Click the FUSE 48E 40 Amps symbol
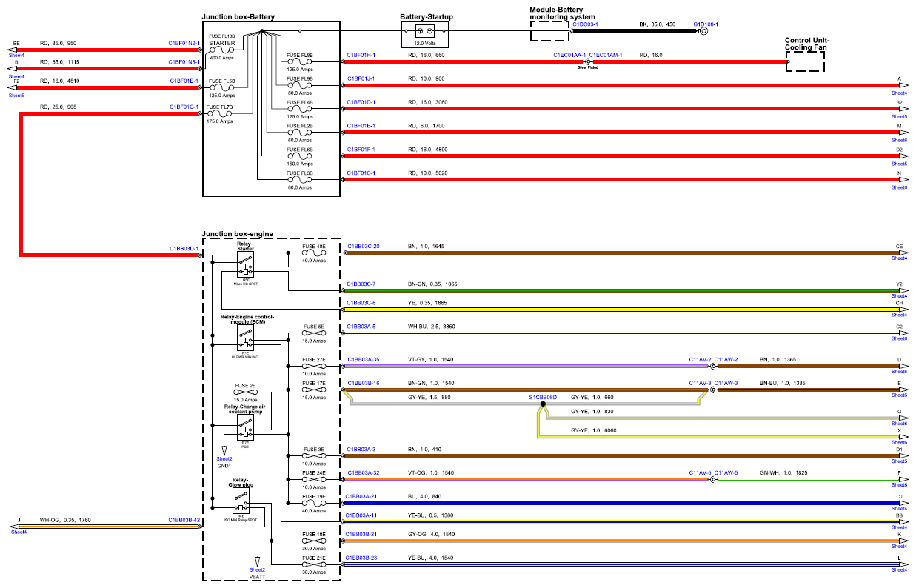 click(315, 253)
